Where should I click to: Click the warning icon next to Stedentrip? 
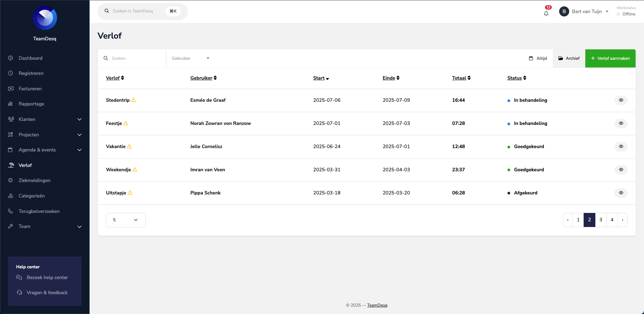pos(133,100)
